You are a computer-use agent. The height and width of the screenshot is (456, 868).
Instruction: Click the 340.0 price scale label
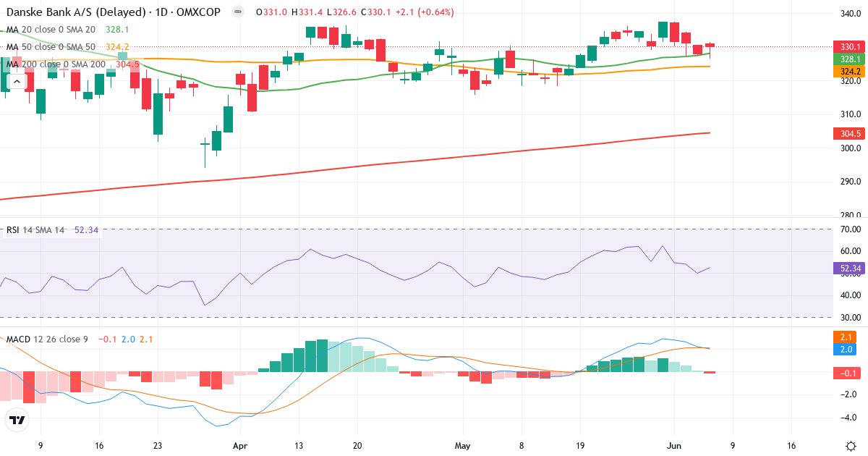coord(850,14)
